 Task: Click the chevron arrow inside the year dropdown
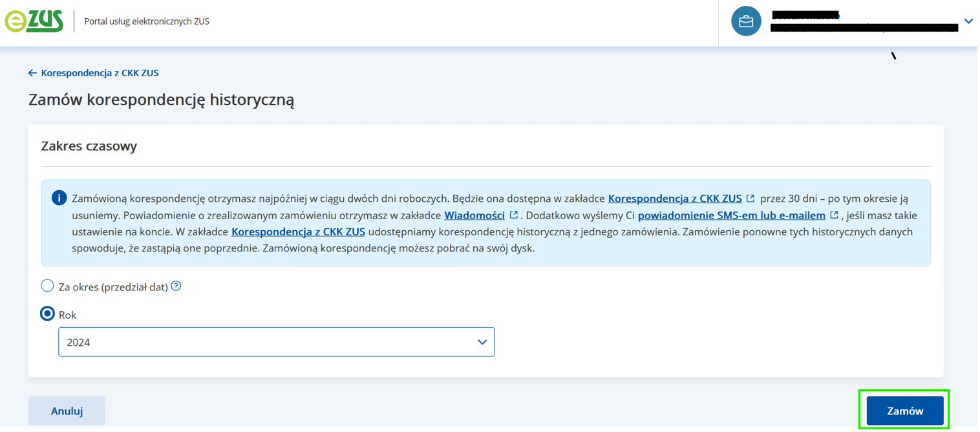pyautogui.click(x=482, y=342)
